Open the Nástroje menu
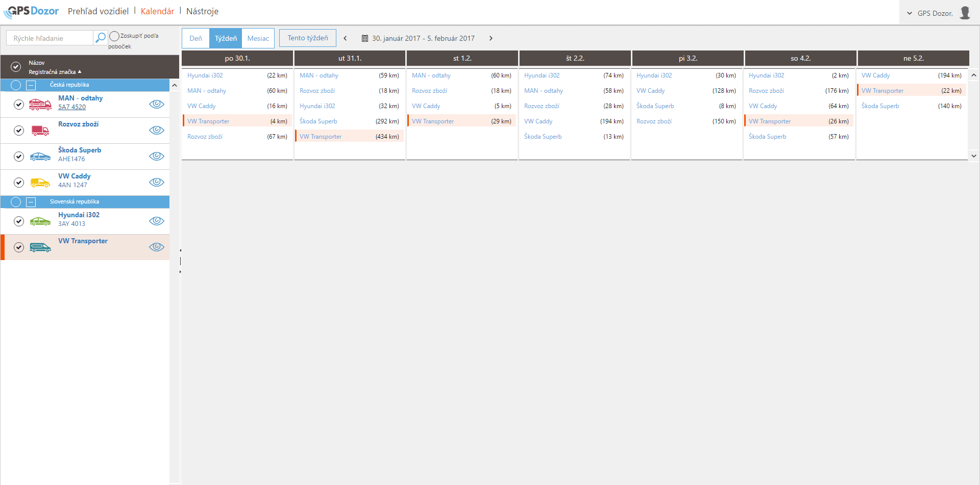The height and width of the screenshot is (485, 980). coord(202,11)
